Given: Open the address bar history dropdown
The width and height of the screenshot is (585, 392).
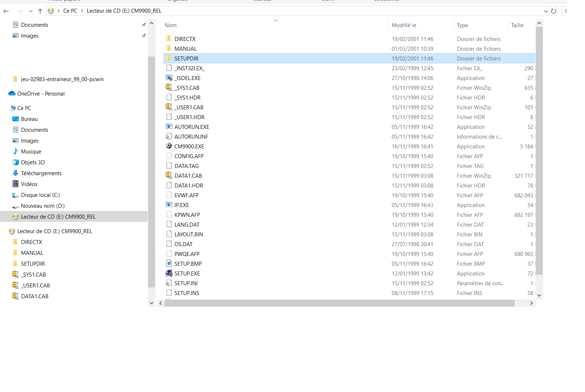Looking at the screenshot, I should click(x=546, y=11).
